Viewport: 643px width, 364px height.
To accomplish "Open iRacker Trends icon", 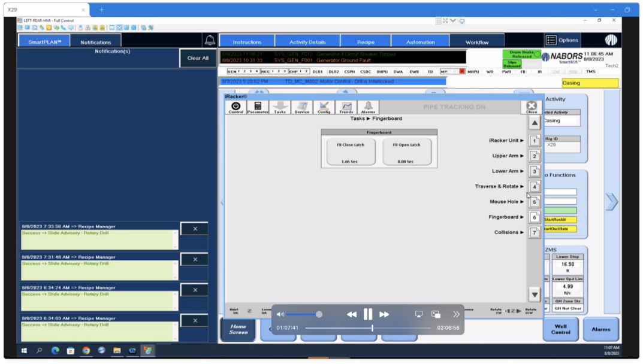I will pyautogui.click(x=346, y=107).
